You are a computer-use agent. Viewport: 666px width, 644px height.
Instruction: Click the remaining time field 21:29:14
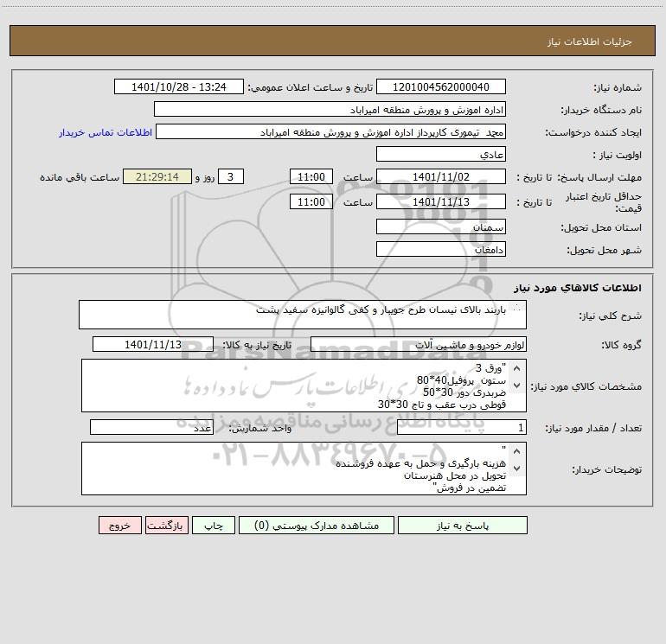pyautogui.click(x=157, y=176)
